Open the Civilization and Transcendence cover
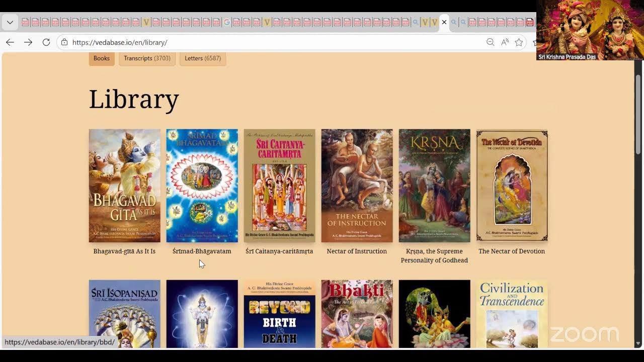This screenshot has width=644, height=362. 512,314
